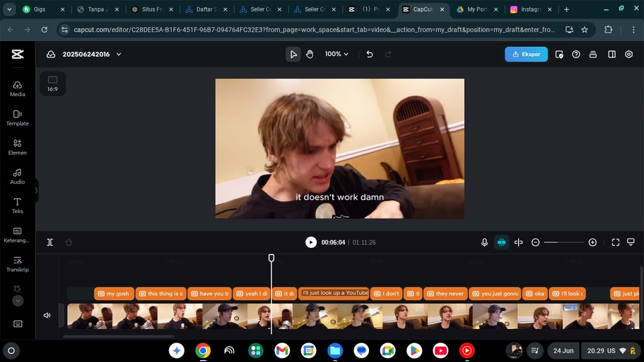Select the 'my gosh' caption clip
The height and width of the screenshot is (362, 644).
pos(114,293)
